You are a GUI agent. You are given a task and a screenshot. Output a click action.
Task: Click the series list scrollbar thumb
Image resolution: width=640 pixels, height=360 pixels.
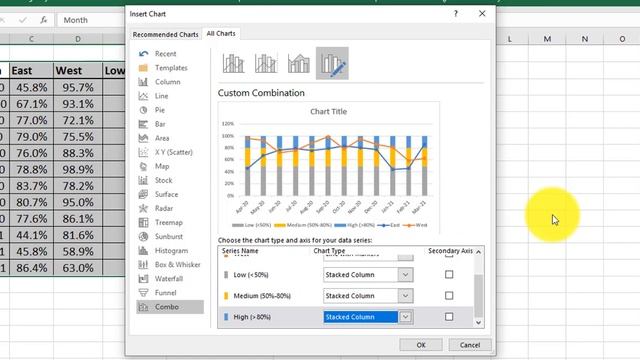pyautogui.click(x=478, y=296)
